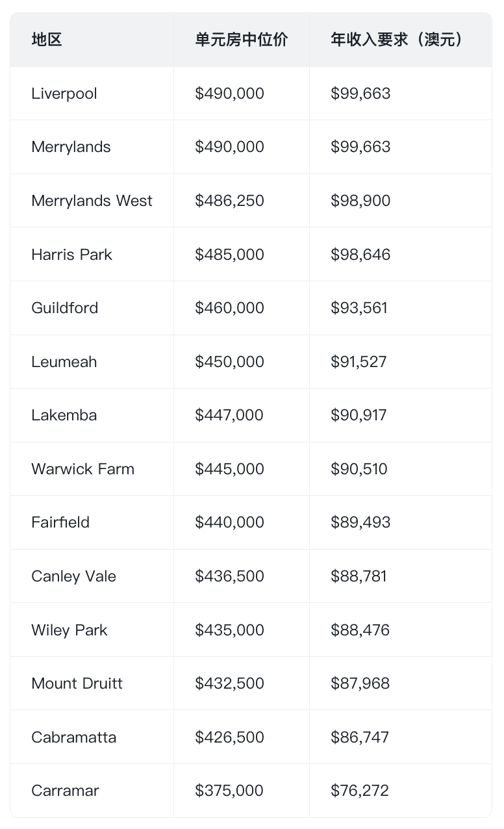Select the Mount Druitt suburb cell
The width and height of the screenshot is (504, 829).
pyautogui.click(x=77, y=683)
